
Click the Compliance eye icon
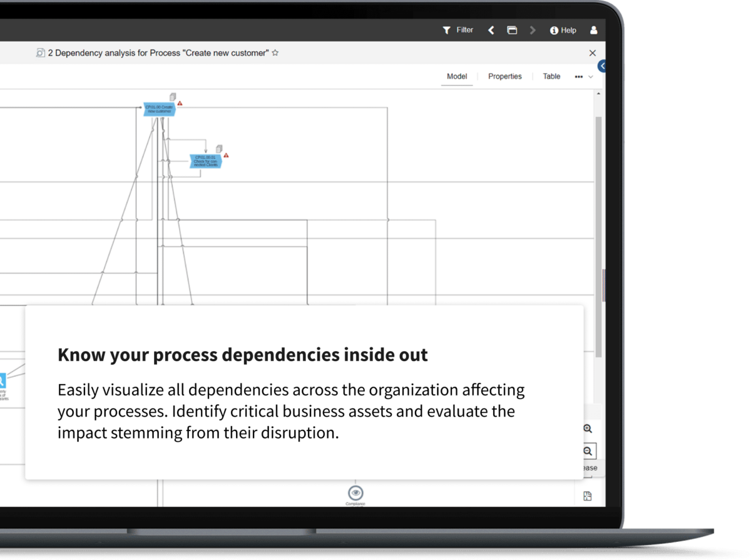tap(355, 492)
